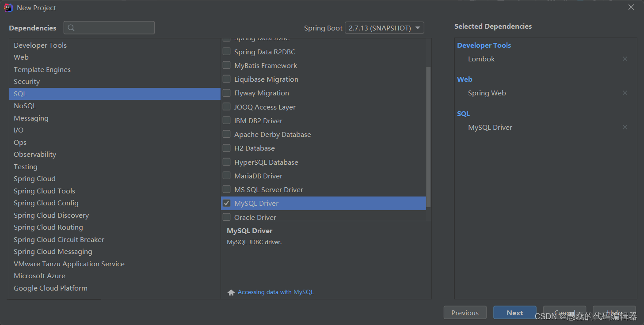The image size is (644, 325).
Task: Click the dependency list vertical scrollbar
Action: pos(428,137)
